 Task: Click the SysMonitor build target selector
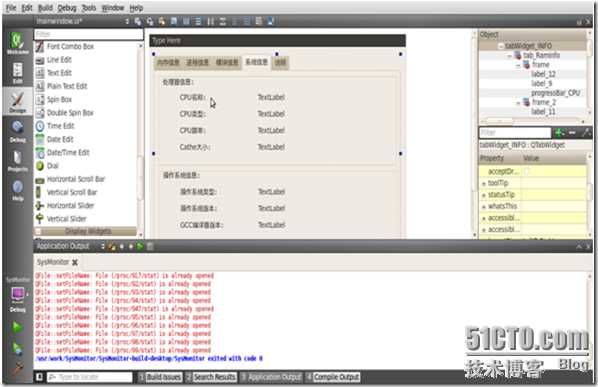click(17, 295)
